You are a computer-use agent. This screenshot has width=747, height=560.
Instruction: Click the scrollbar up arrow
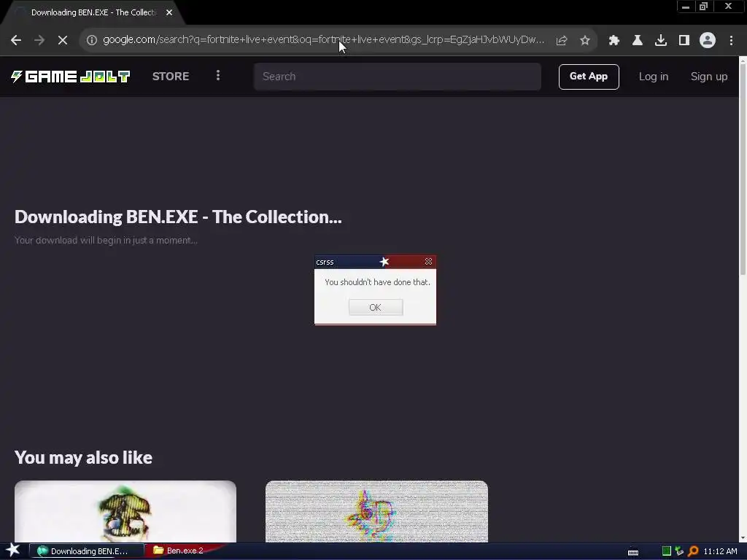pyautogui.click(x=743, y=61)
